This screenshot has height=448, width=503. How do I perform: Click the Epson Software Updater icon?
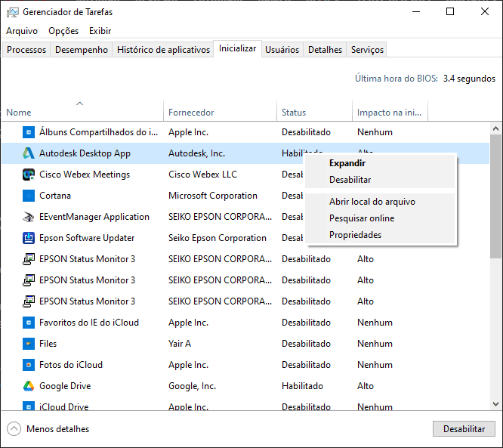(29, 238)
